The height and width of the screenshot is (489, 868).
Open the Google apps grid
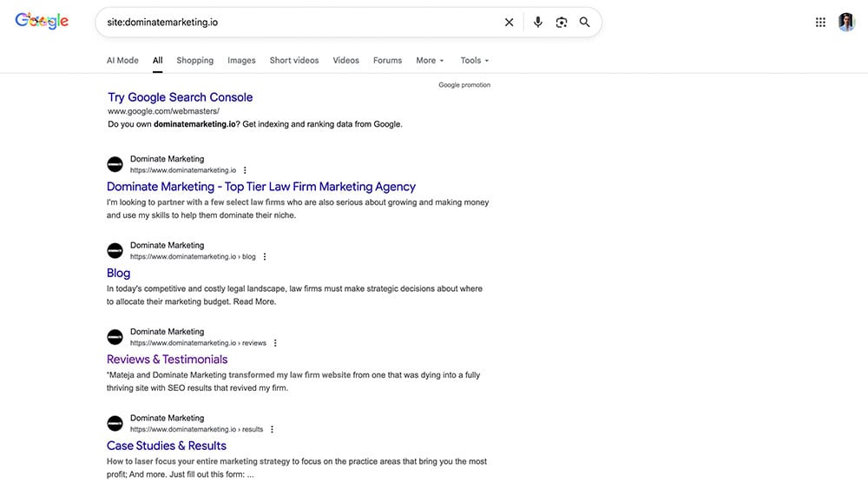point(820,23)
